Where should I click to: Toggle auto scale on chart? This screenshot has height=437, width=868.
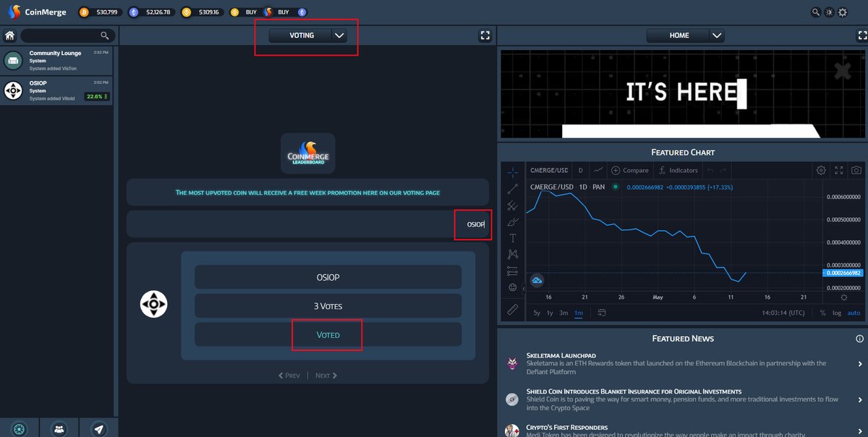[x=854, y=313]
